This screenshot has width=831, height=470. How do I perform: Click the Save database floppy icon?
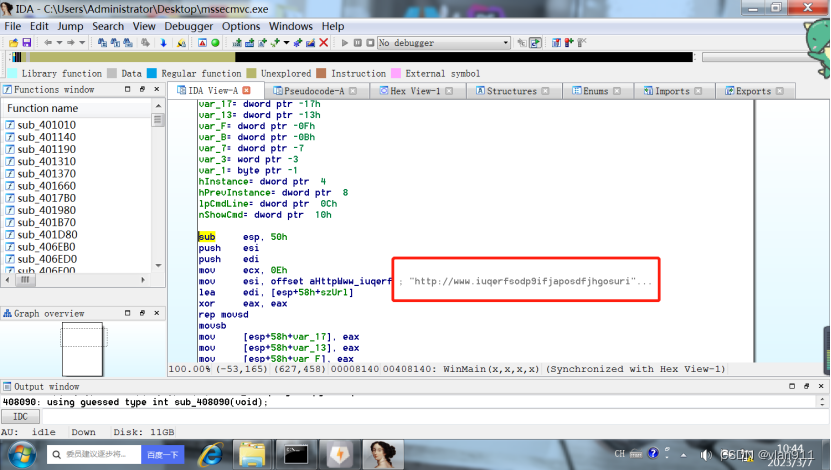click(x=26, y=42)
